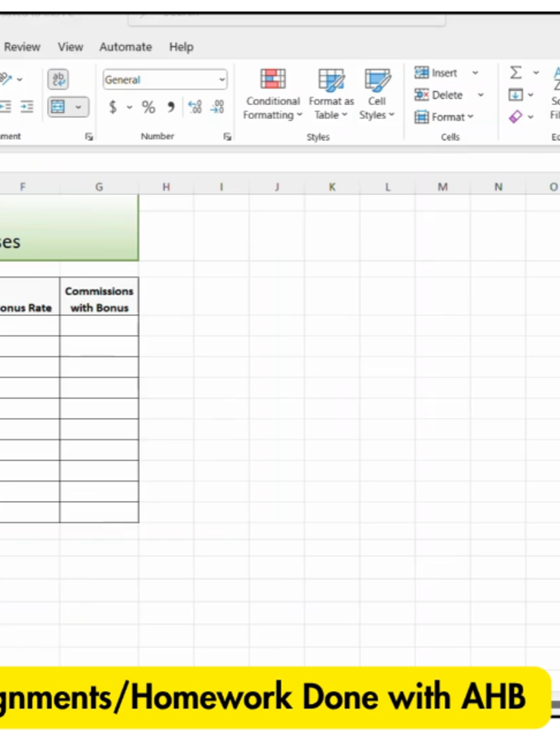Open Alignment settings dialog launcher
560x746 pixels.
89,137
